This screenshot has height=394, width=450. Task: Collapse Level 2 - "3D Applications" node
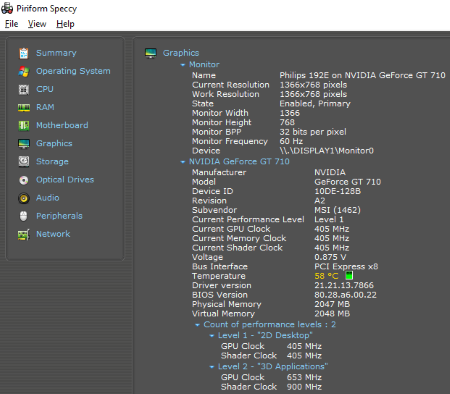point(212,367)
